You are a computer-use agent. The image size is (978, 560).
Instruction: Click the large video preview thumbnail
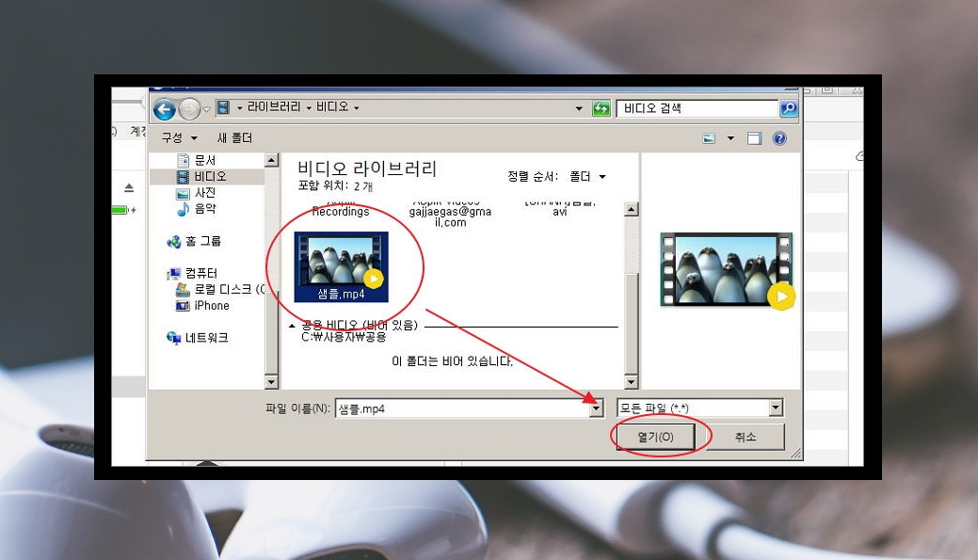(728, 271)
